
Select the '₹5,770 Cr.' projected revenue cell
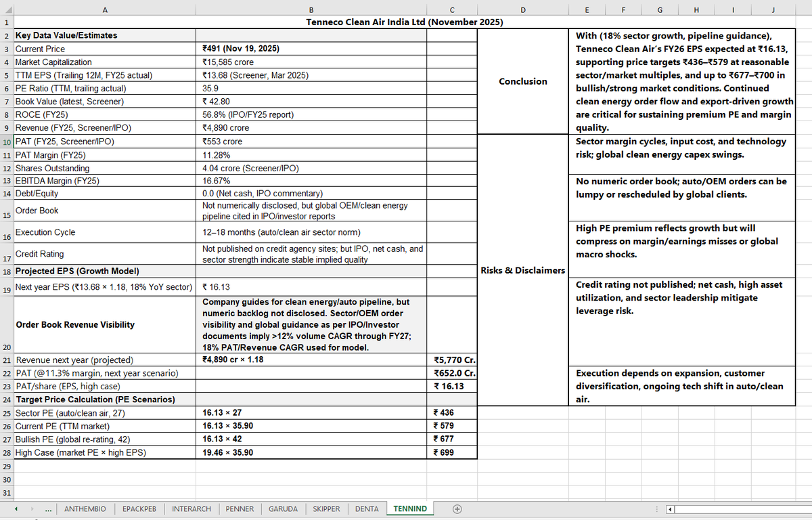[451, 360]
